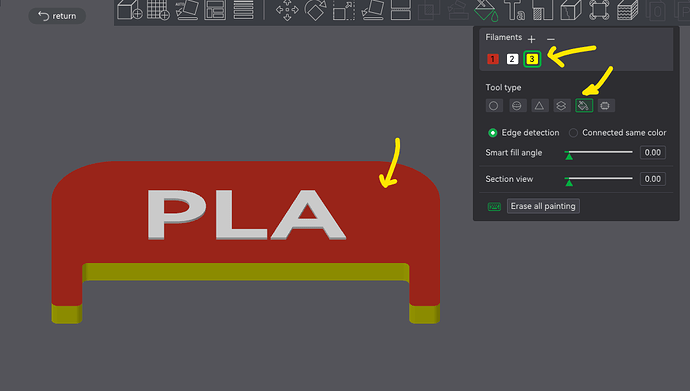The width and height of the screenshot is (690, 391).
Task: Choose the Height range tool type
Action: click(562, 106)
